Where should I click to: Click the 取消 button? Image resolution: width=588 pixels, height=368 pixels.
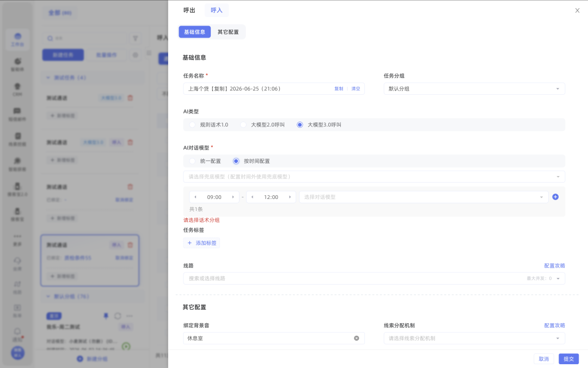[x=544, y=359]
